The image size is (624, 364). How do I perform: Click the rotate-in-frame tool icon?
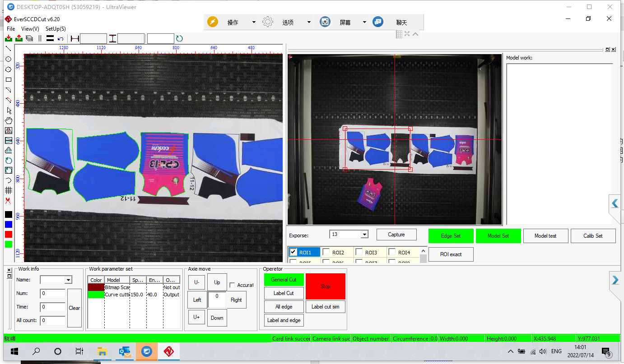(8, 170)
